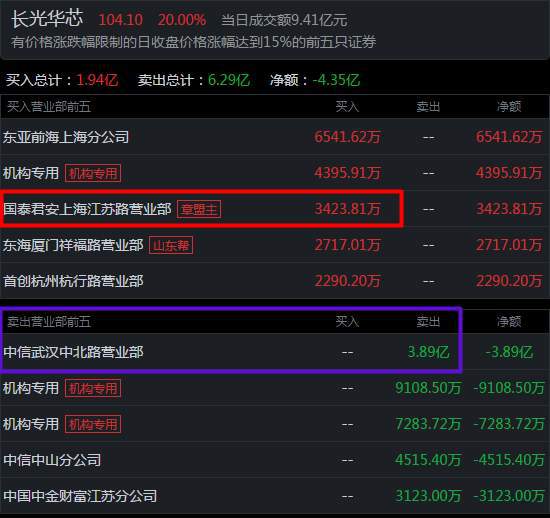Click the 净额 amount -7283.72万
The image size is (550, 518).
pyautogui.click(x=509, y=424)
